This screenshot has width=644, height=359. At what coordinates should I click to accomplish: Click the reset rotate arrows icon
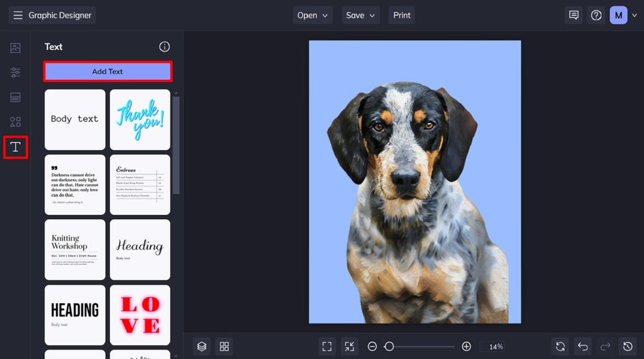pos(560,346)
